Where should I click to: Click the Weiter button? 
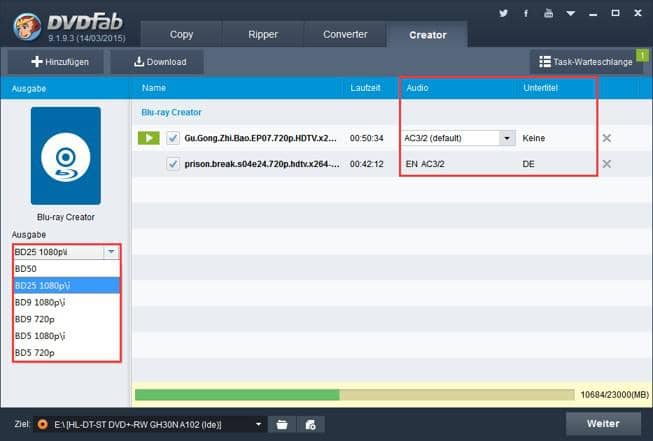[x=603, y=424]
